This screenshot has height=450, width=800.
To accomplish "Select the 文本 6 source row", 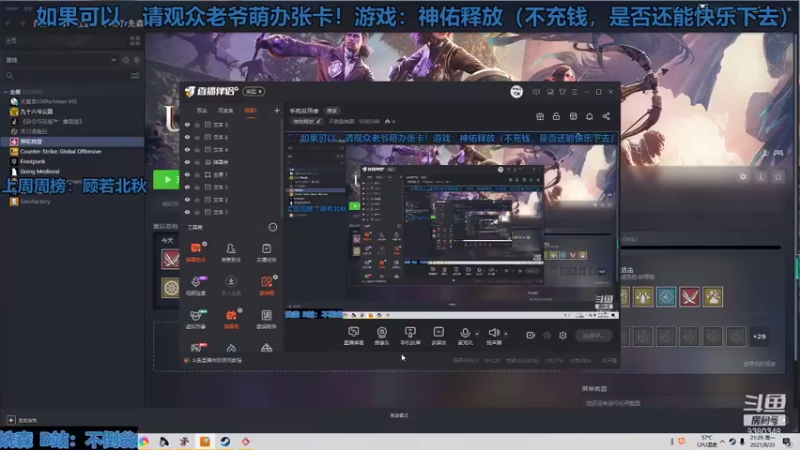I will pos(231,137).
